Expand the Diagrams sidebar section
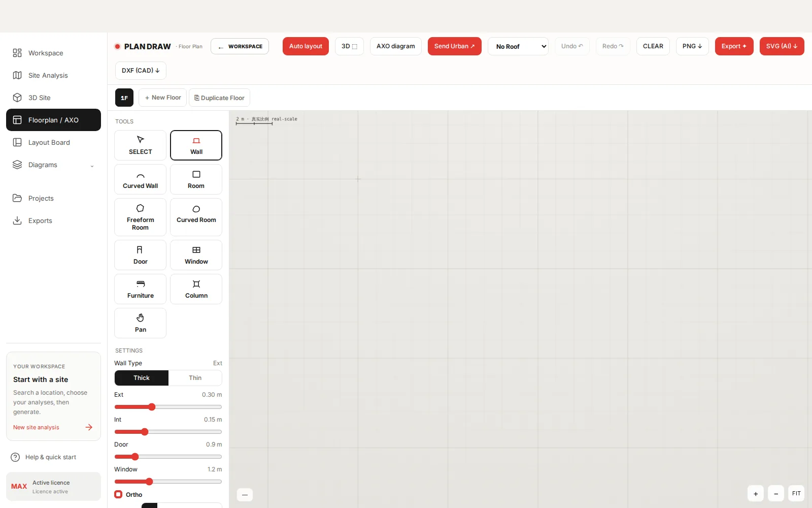The image size is (812, 508). (53, 165)
